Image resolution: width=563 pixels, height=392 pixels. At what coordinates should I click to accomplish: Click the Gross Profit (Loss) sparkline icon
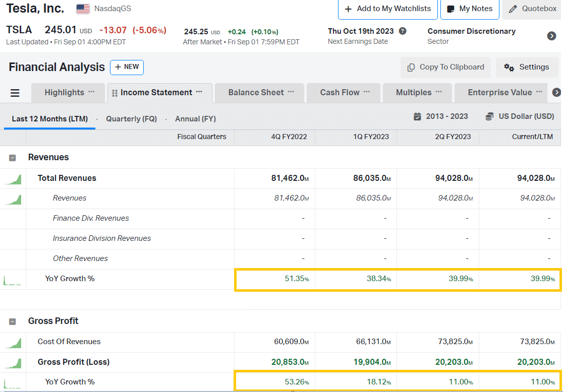(13, 363)
